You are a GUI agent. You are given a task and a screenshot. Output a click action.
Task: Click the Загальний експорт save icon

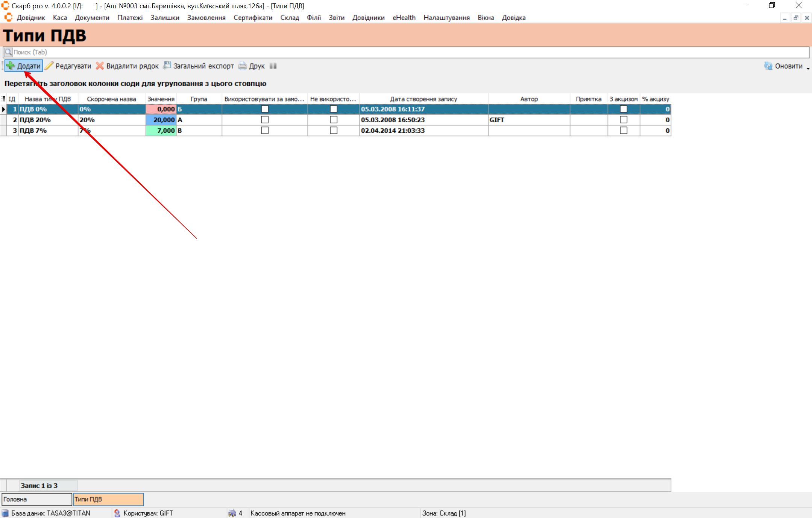[x=167, y=66]
